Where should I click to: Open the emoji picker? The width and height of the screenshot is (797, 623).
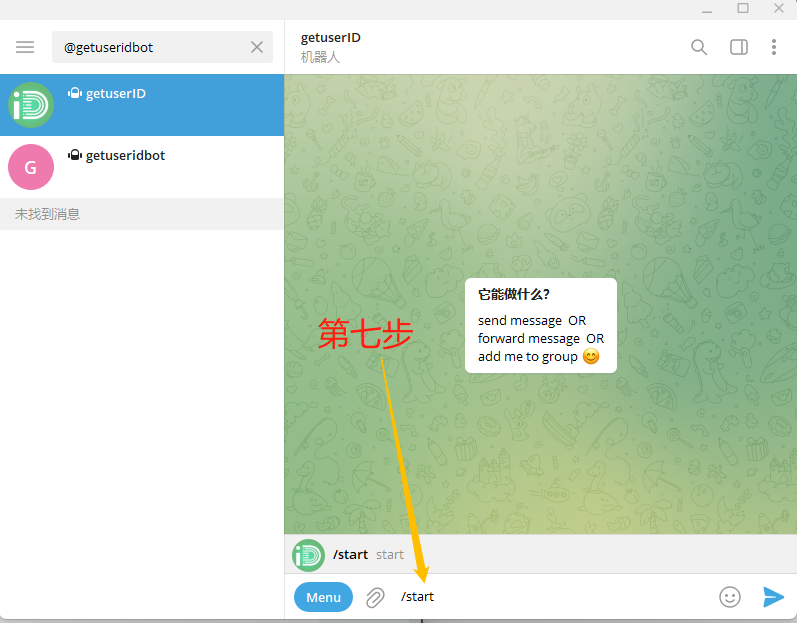click(730, 597)
